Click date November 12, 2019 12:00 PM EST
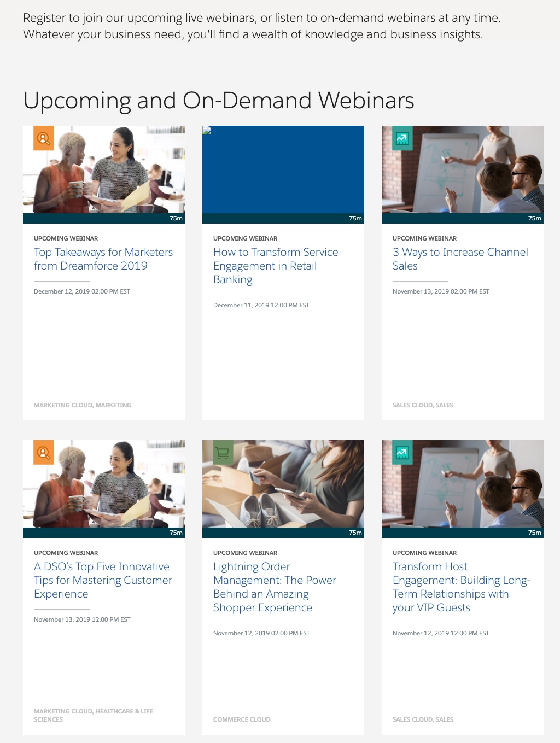Screen dimensions: 560x743 441,633
